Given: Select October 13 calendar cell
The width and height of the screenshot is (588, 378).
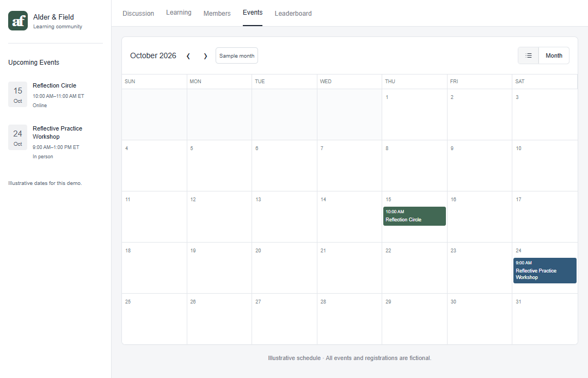Looking at the screenshot, I should (x=284, y=217).
